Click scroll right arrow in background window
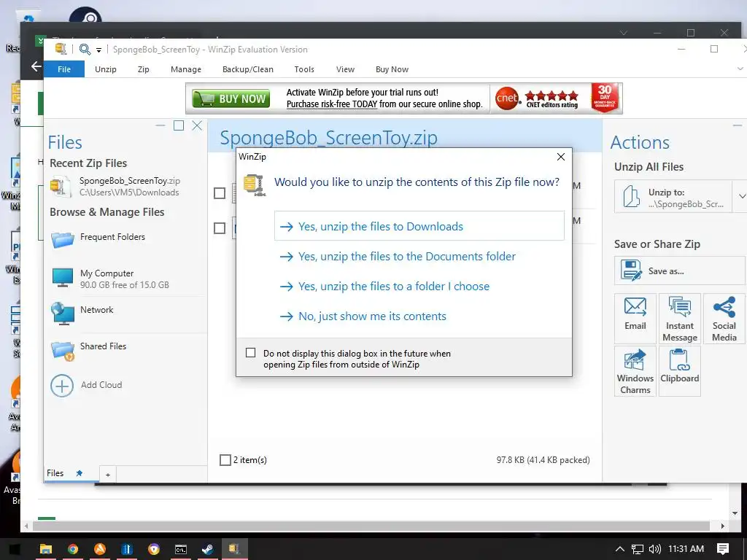Image resolution: width=747 pixels, height=560 pixels. [723, 526]
